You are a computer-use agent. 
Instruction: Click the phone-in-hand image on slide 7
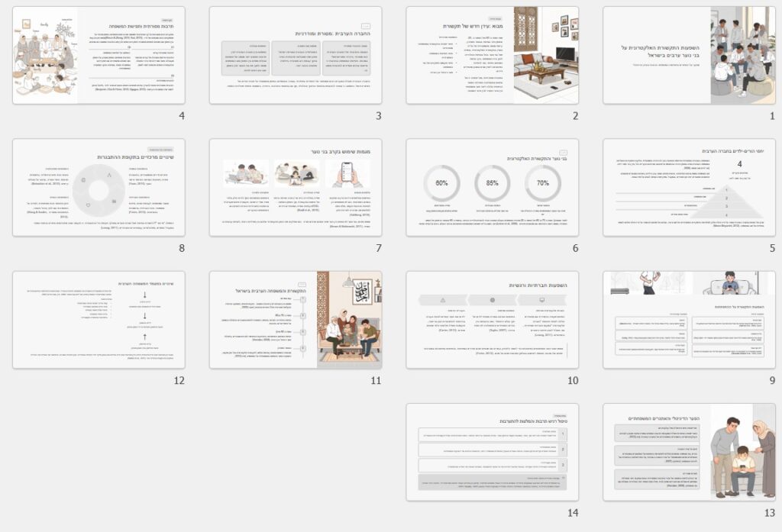coord(347,174)
